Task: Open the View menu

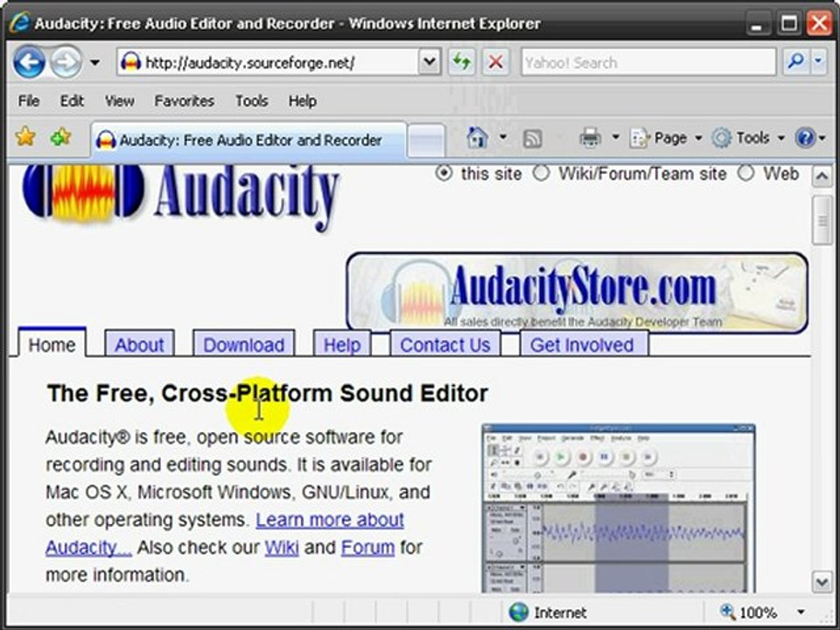Action: (x=120, y=101)
